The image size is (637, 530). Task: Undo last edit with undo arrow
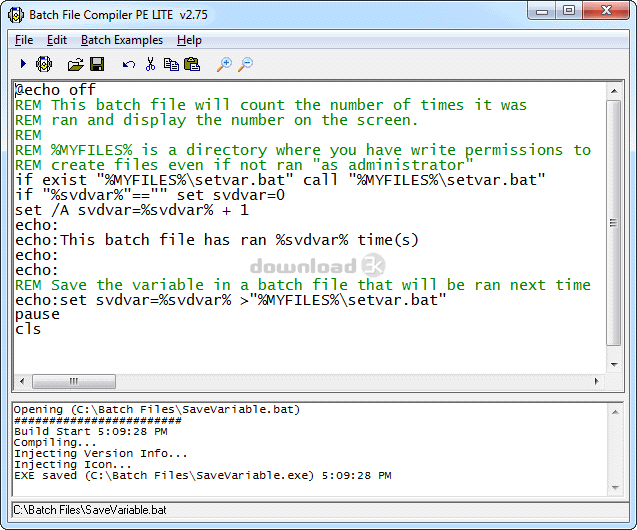(129, 65)
